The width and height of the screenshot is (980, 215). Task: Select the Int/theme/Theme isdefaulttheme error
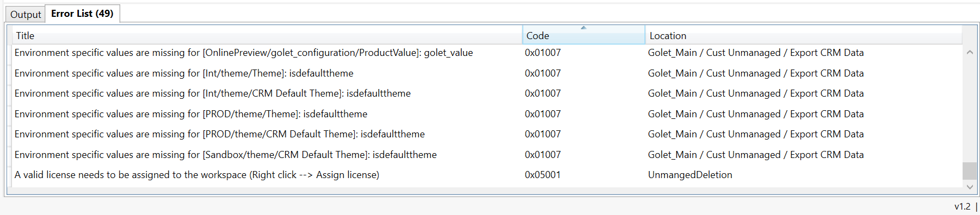(x=487, y=73)
